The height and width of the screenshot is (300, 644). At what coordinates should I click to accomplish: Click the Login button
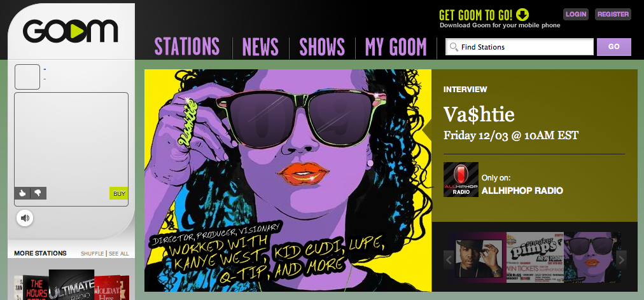[576, 14]
